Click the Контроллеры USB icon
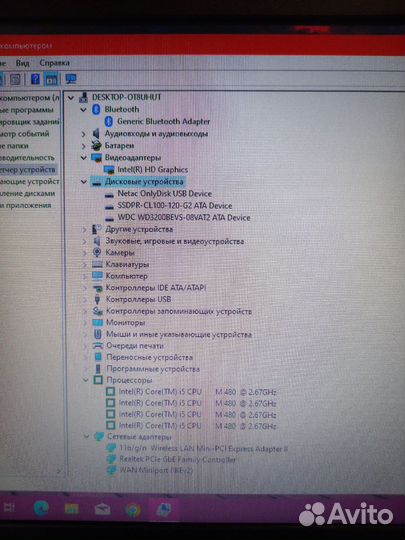This screenshot has height=540, width=405. click(97, 299)
